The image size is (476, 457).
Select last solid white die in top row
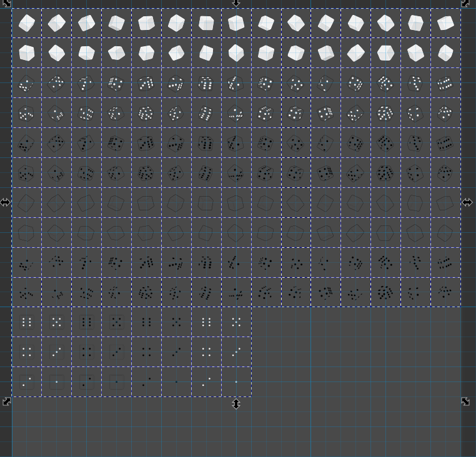445,23
